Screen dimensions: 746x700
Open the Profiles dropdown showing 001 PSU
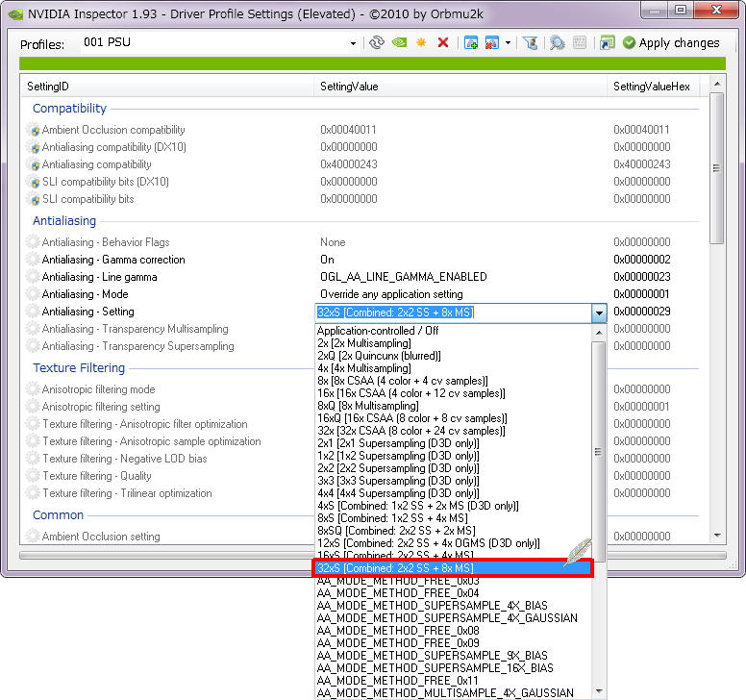[x=353, y=43]
